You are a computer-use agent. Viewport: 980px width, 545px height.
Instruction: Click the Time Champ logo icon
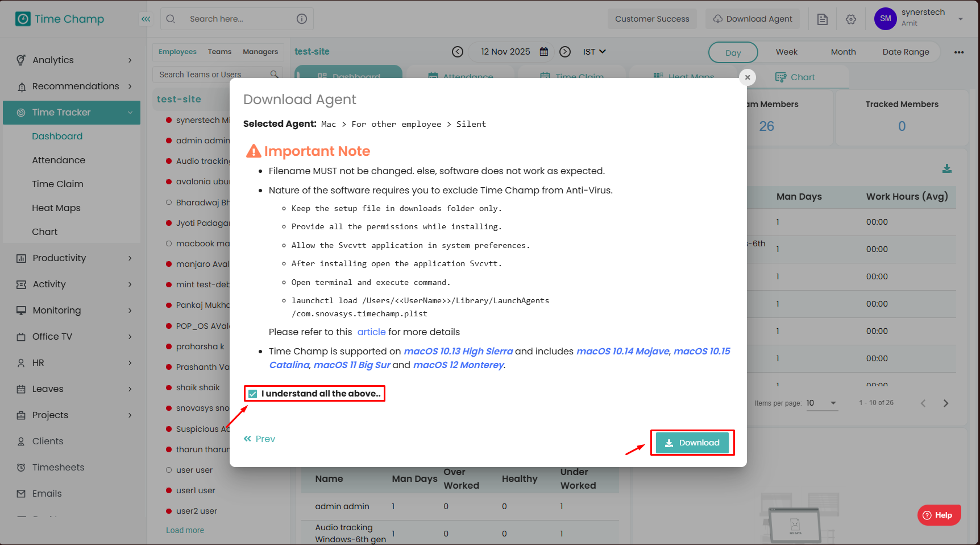click(23, 19)
